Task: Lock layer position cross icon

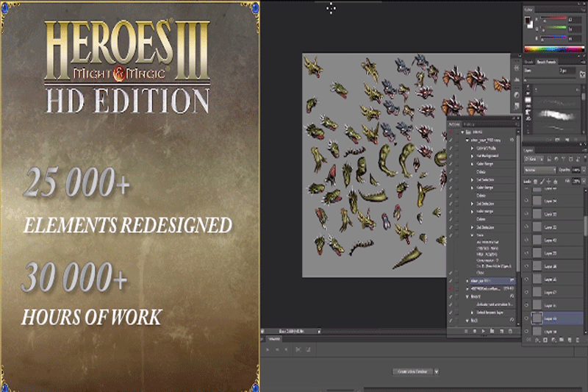Action: coord(548,182)
